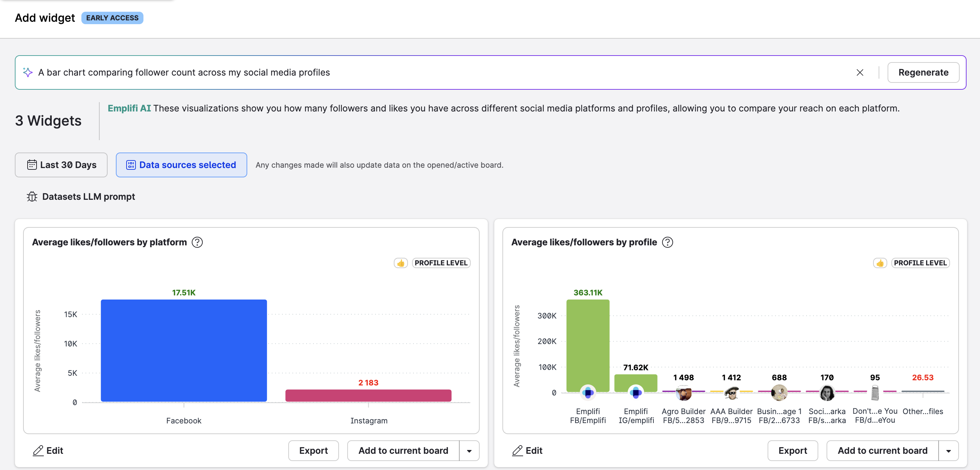Expand dropdown arrow next to left Add to current board
980x470 pixels.
point(469,451)
